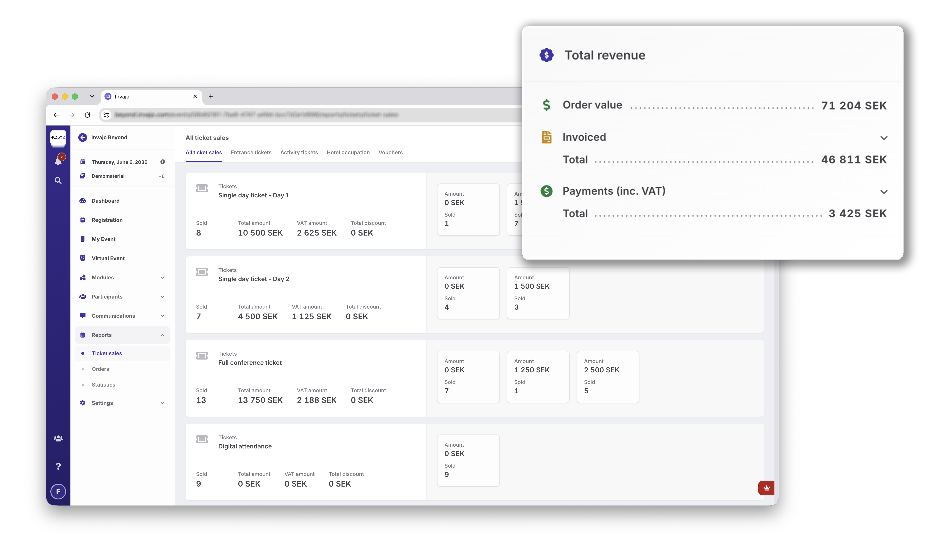938x560 pixels.
Task: Expand the Participants menu
Action: (x=122, y=297)
